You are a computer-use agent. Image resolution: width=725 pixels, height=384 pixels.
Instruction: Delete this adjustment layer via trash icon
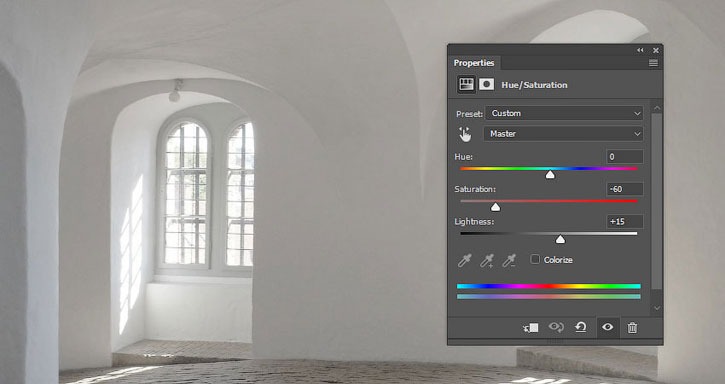pyautogui.click(x=632, y=328)
